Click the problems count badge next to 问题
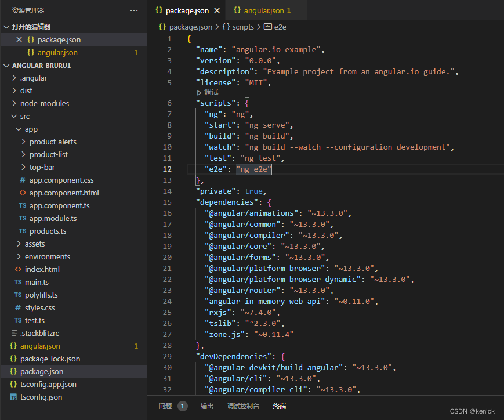504x420 pixels. pos(182,406)
